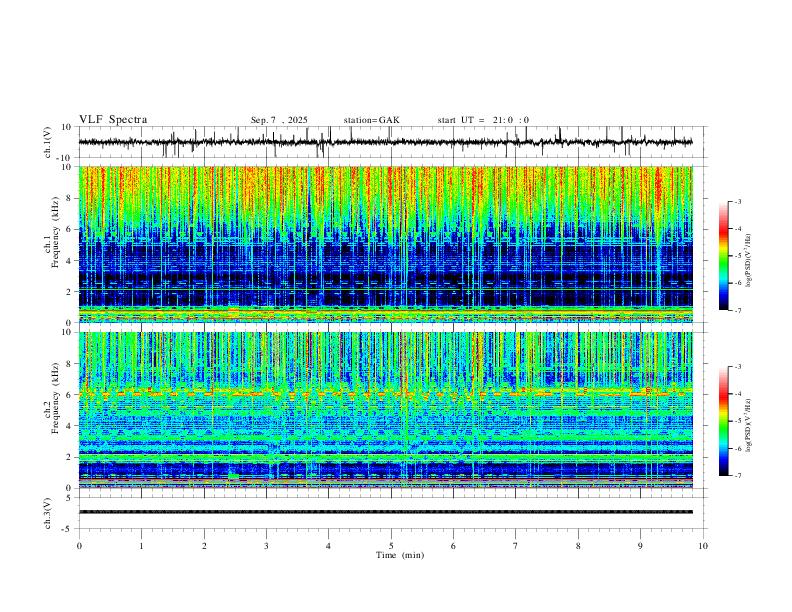Click the "VLF Spectra" title text

113,120
